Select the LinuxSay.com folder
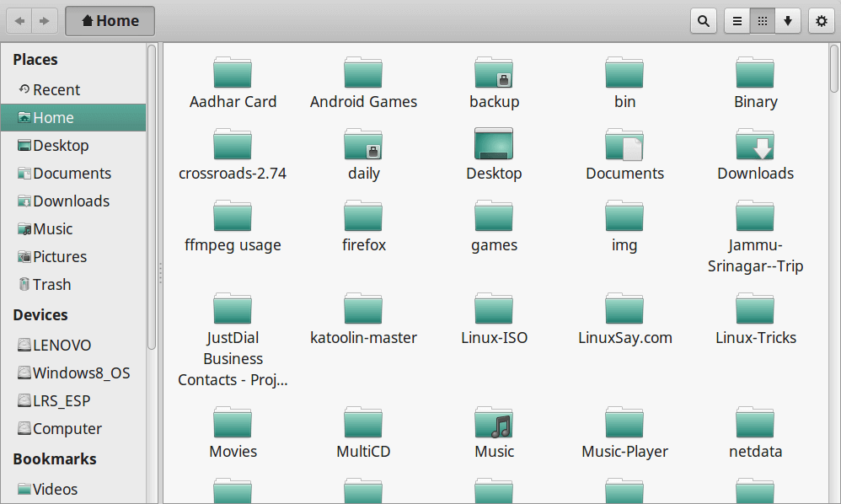The height and width of the screenshot is (504, 841). pyautogui.click(x=624, y=319)
